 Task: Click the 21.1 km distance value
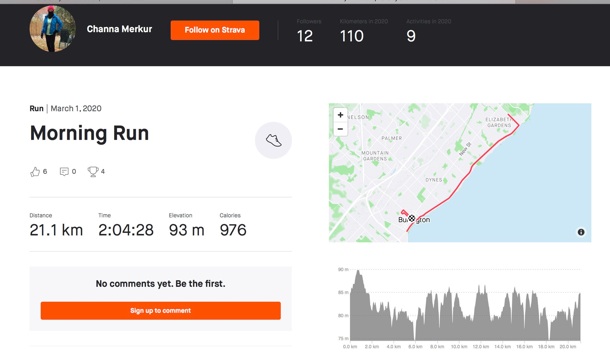56,230
